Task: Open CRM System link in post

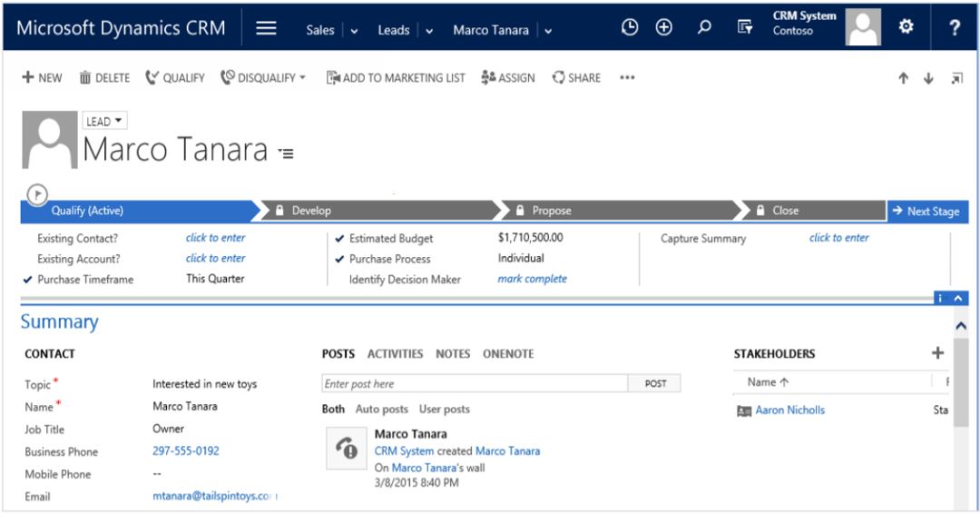Action: point(404,450)
